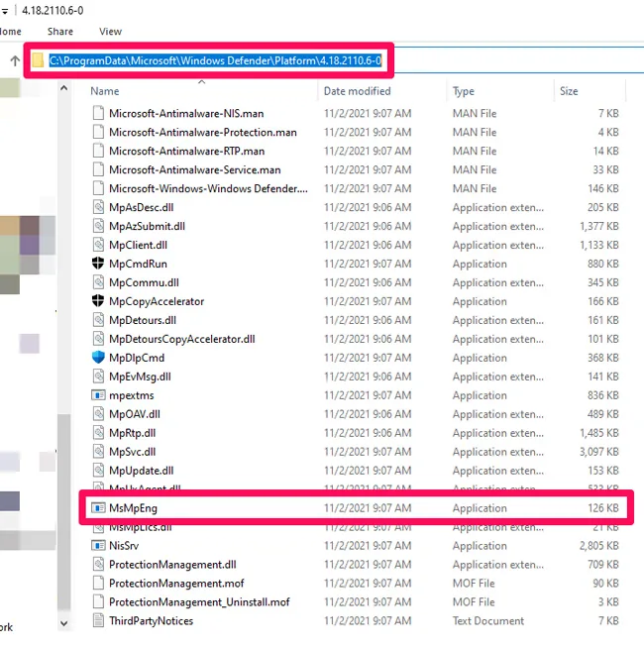Select the NisSrv file name
Viewport: 644px width, 647px height.
[x=124, y=546]
